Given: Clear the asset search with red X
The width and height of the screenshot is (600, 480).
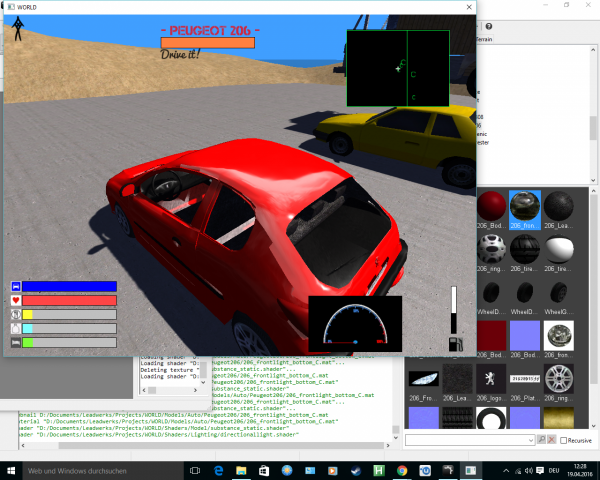Looking at the screenshot, I should coord(551,439).
